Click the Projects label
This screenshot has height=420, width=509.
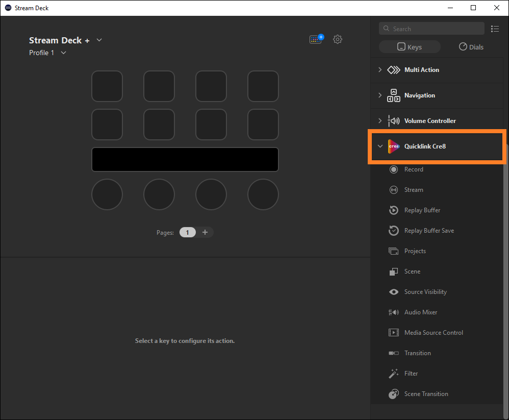[415, 251]
